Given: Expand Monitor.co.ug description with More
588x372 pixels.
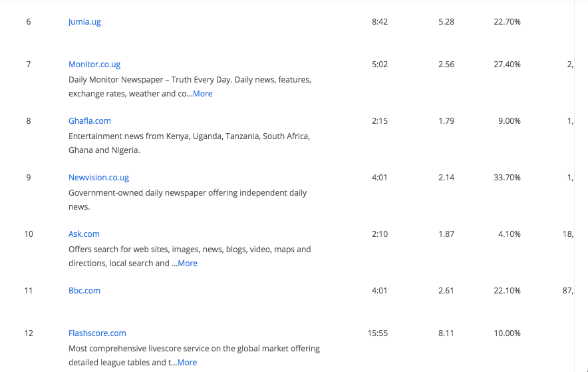Looking at the screenshot, I should coord(203,94).
